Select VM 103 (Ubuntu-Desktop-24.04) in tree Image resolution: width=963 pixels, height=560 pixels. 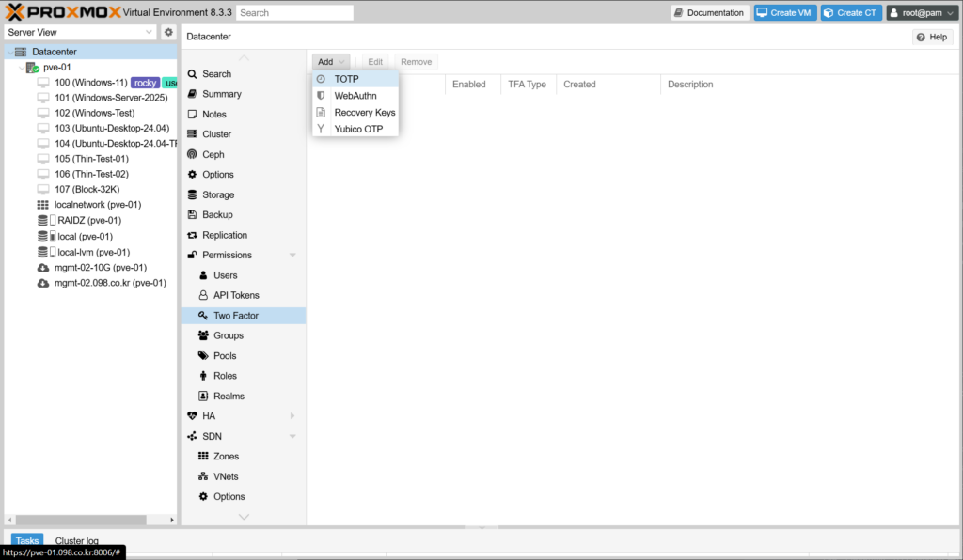111,128
